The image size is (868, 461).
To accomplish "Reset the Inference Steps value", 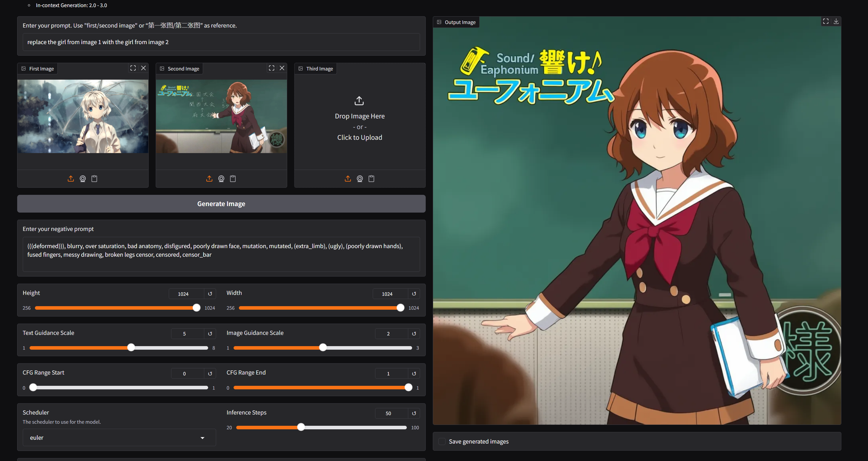I will (414, 413).
